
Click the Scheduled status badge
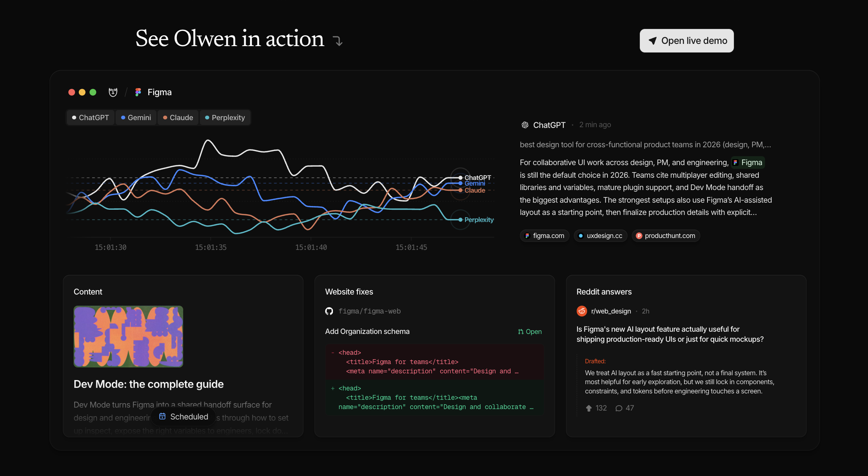(184, 416)
